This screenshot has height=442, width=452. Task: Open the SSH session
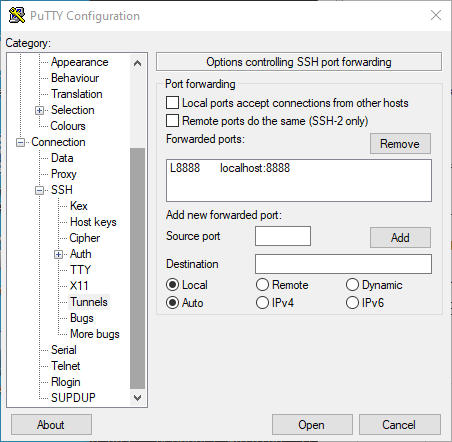312,425
